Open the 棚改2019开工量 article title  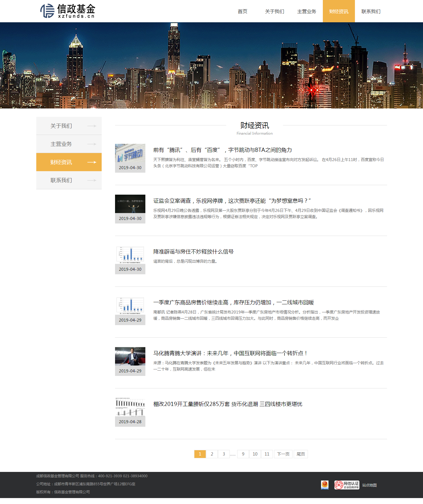click(227, 404)
